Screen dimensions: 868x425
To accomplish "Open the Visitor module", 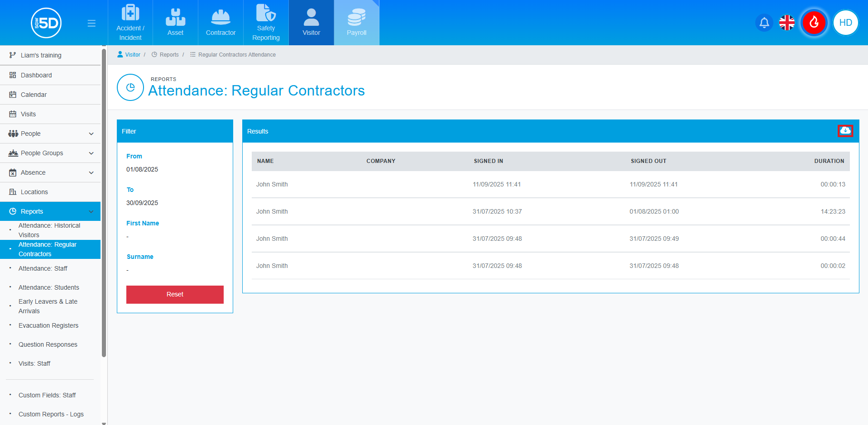I will 311,23.
